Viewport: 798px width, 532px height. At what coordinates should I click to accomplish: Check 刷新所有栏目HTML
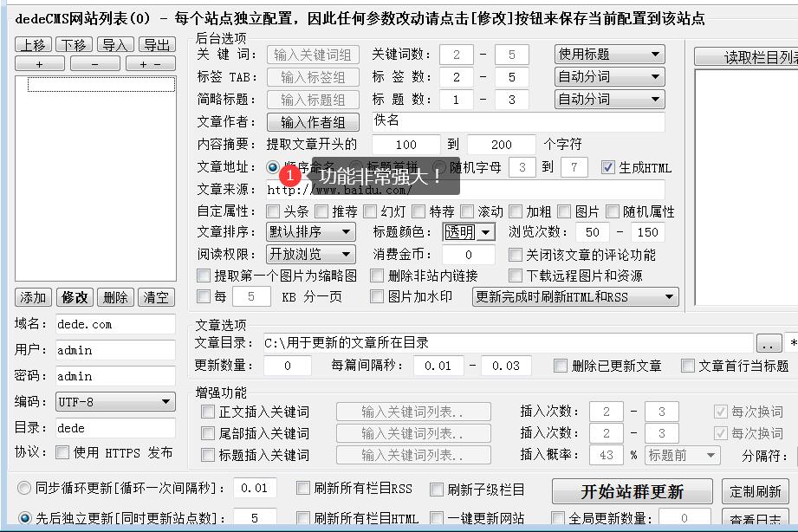(x=302, y=518)
